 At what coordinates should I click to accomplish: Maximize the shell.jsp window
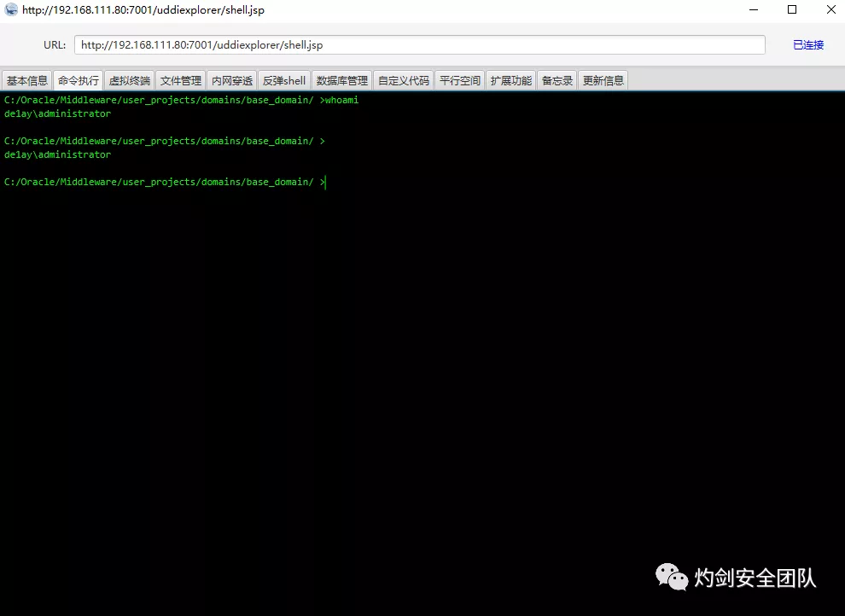[792, 9]
